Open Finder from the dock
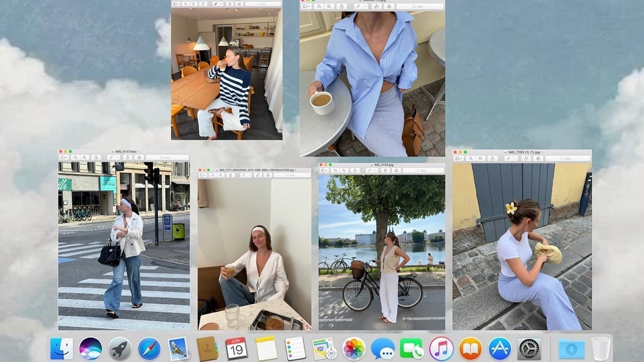The height and width of the screenshot is (362, 644). click(x=61, y=349)
